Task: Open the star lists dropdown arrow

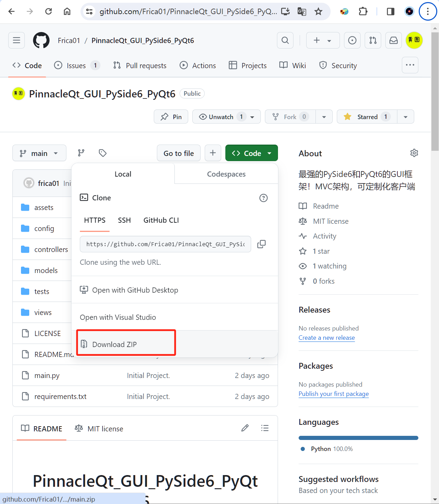Action: tap(406, 117)
